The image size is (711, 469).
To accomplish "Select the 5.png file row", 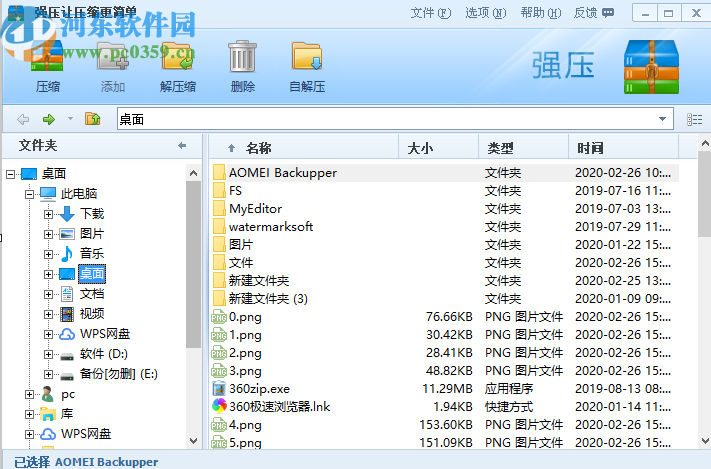I will click(x=444, y=442).
